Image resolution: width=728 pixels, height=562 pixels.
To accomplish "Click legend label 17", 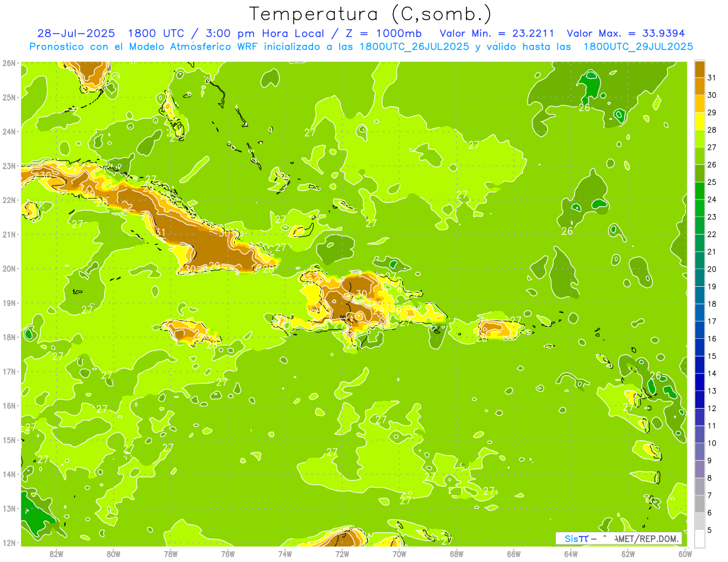I will pos(712,321).
